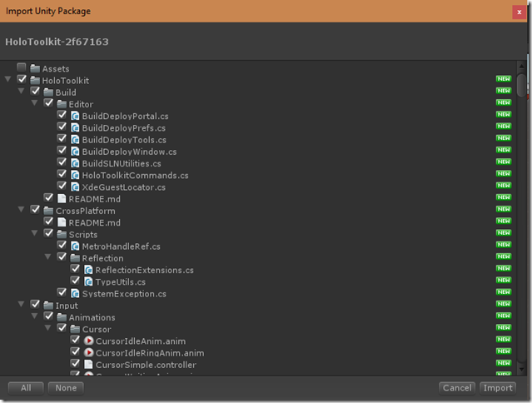Cancel the package import
This screenshot has height=403, width=532.
[457, 388]
